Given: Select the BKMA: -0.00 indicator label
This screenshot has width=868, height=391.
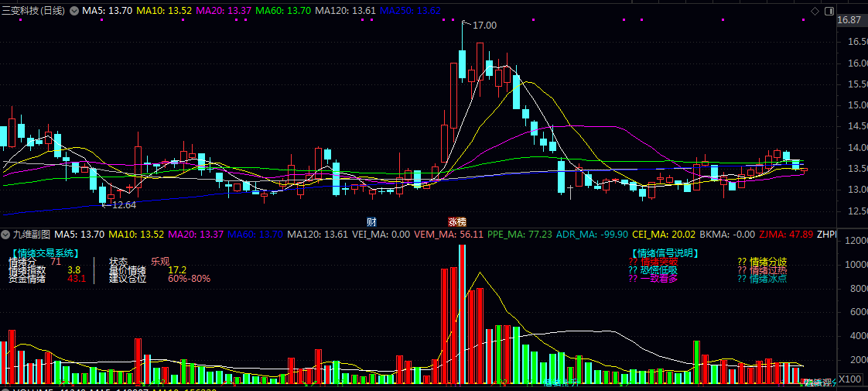Looking at the screenshot, I should tap(727, 235).
